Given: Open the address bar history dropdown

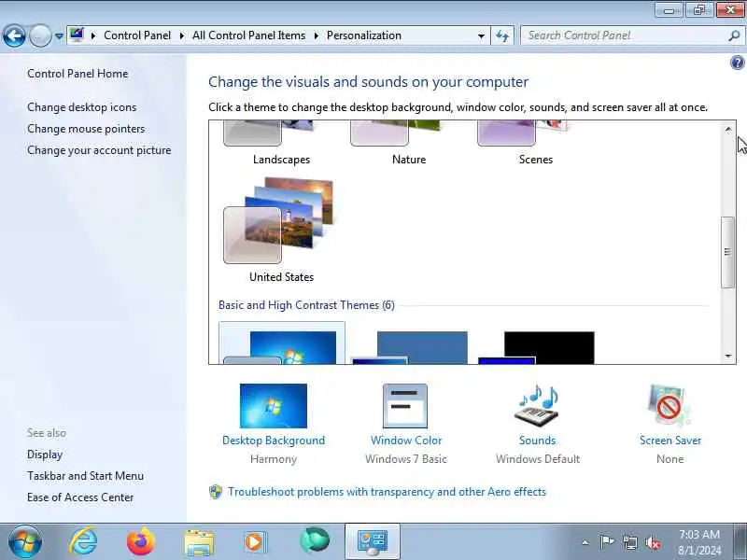Looking at the screenshot, I should point(481,35).
